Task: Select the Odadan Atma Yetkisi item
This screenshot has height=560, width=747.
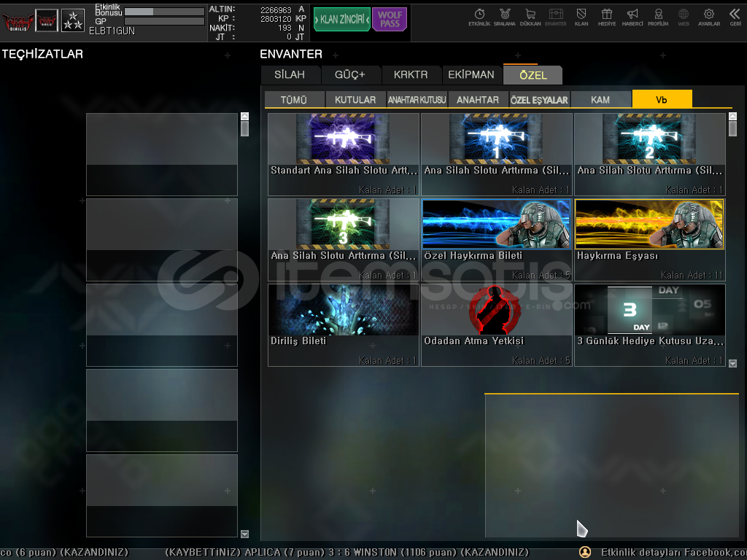Action: (496, 324)
